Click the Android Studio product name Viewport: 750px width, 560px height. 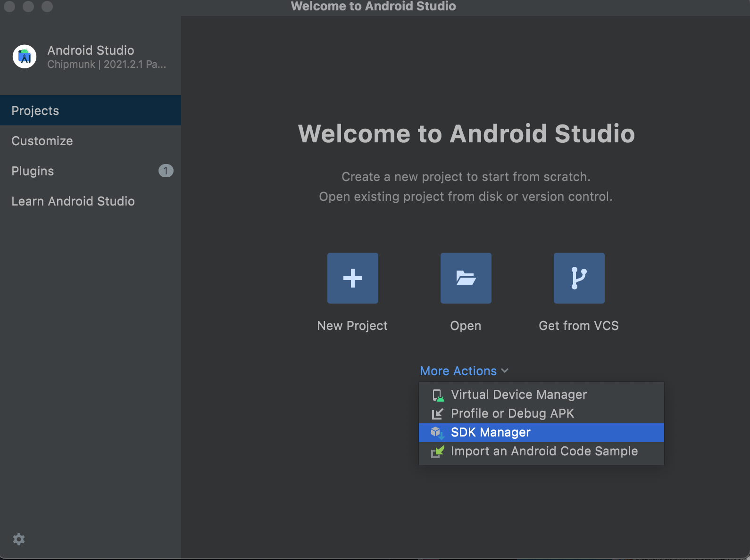pyautogui.click(x=91, y=50)
